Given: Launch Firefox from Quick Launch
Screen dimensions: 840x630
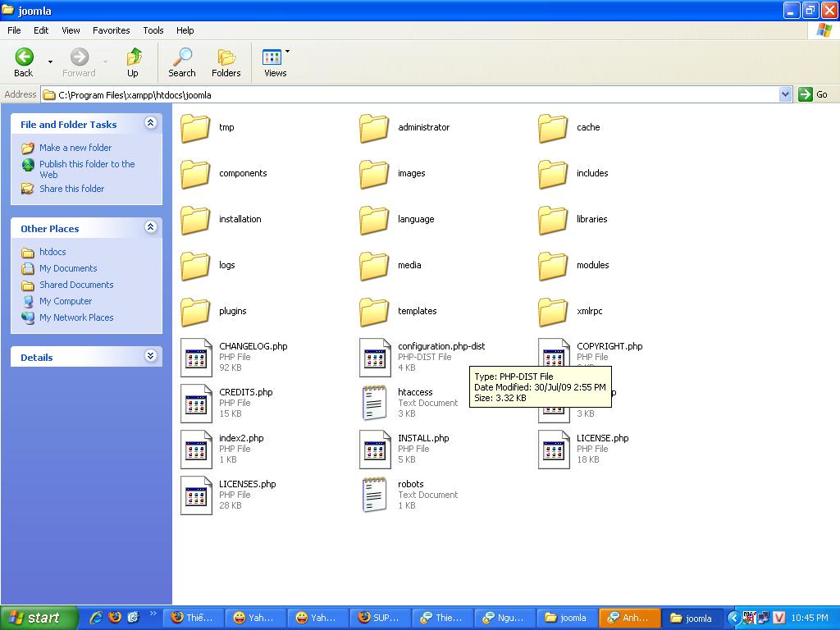Looking at the screenshot, I should (115, 618).
